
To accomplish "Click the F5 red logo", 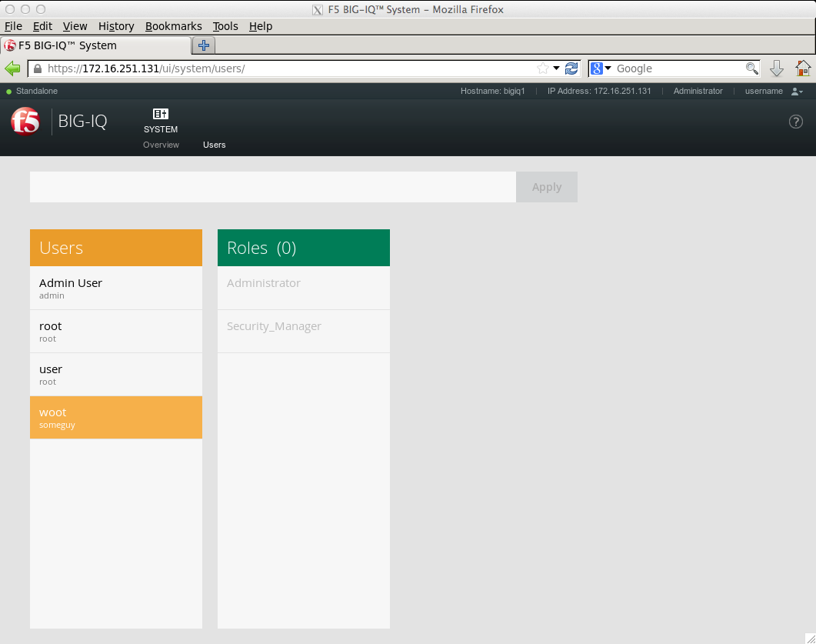I will (x=25, y=122).
